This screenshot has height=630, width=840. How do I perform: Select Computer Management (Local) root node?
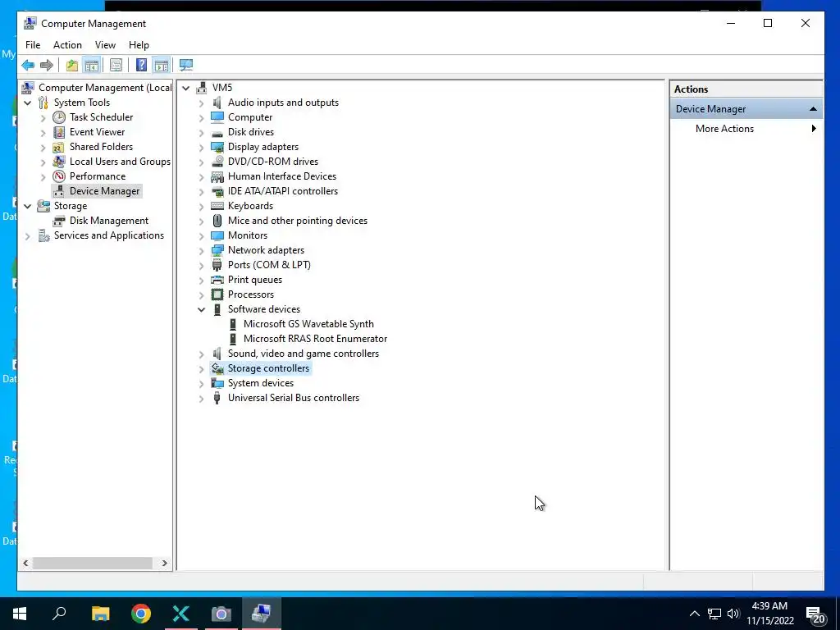coord(105,88)
